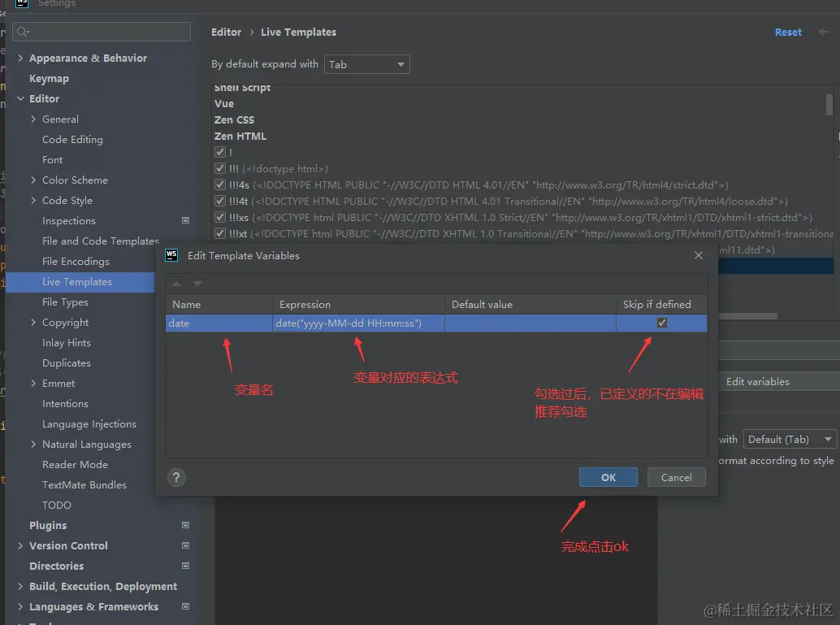Click the Reset link
The image size is (840, 625).
tap(788, 33)
